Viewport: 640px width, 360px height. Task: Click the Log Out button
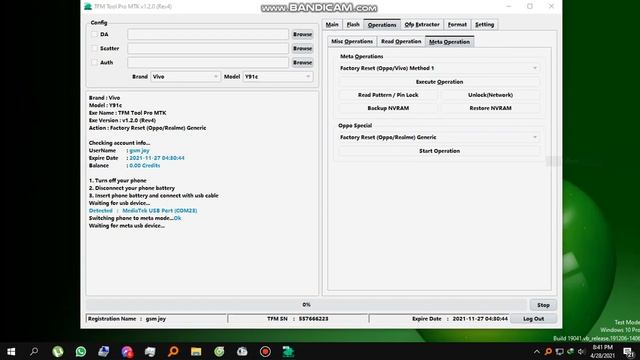coord(533,319)
